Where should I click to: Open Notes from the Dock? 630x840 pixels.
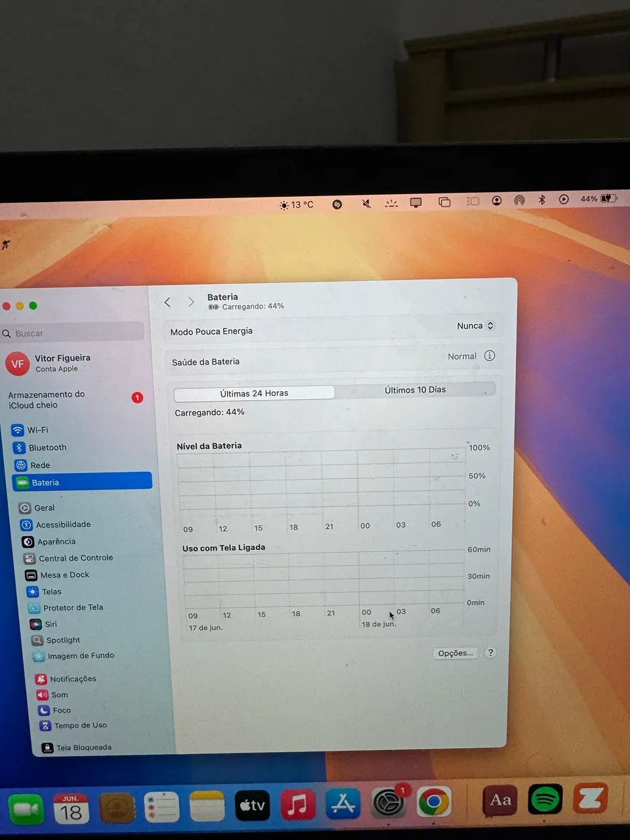(207, 806)
